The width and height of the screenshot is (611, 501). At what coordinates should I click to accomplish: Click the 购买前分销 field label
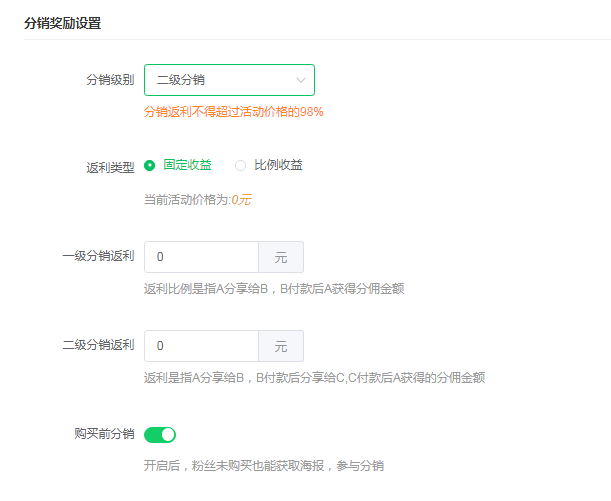(104, 434)
